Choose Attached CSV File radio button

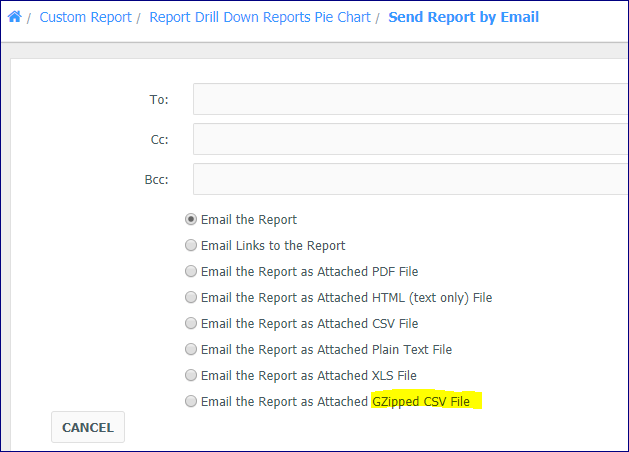191,323
